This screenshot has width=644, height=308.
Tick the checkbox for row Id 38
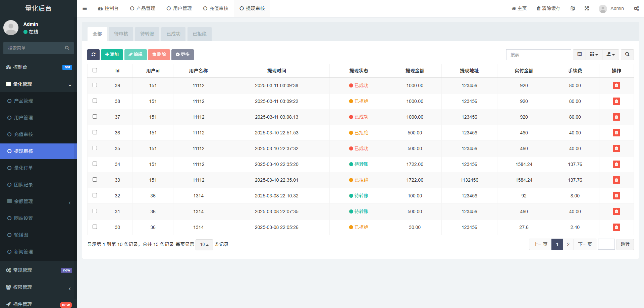[x=95, y=101]
